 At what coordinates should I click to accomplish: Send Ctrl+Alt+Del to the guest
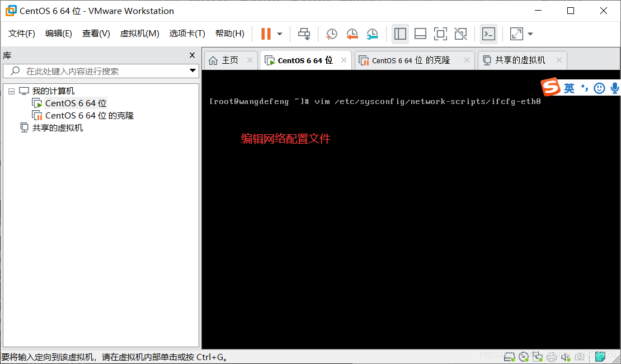click(304, 34)
